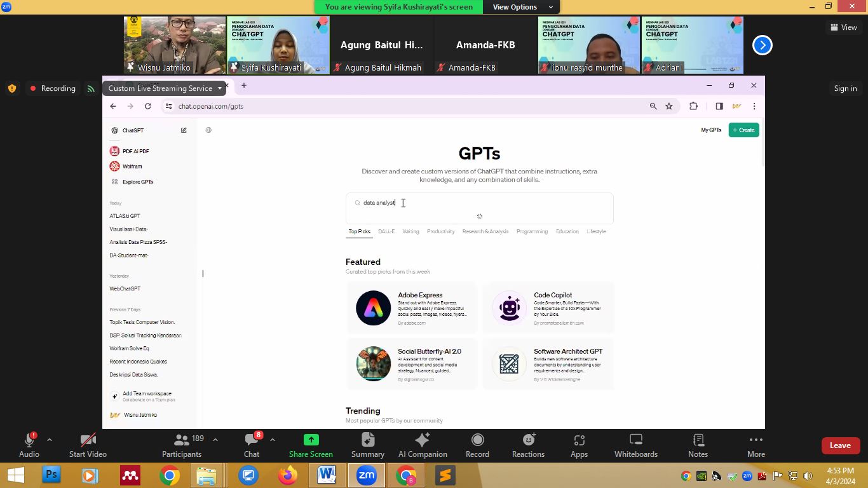The width and height of the screenshot is (868, 488).
Task: Open the browser extensions puzzle icon
Action: 693,106
